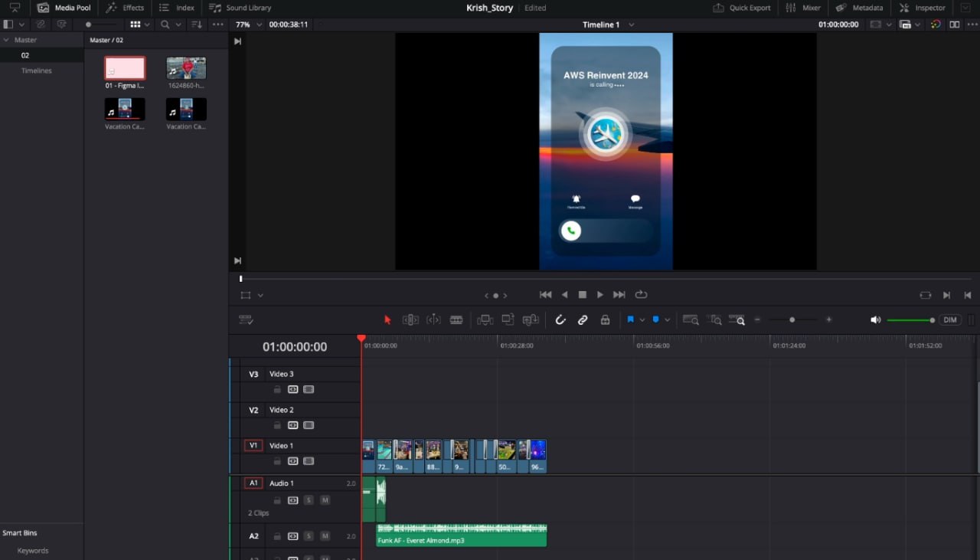Open the flag color dropdown arrow
The image size is (980, 560).
point(642,319)
